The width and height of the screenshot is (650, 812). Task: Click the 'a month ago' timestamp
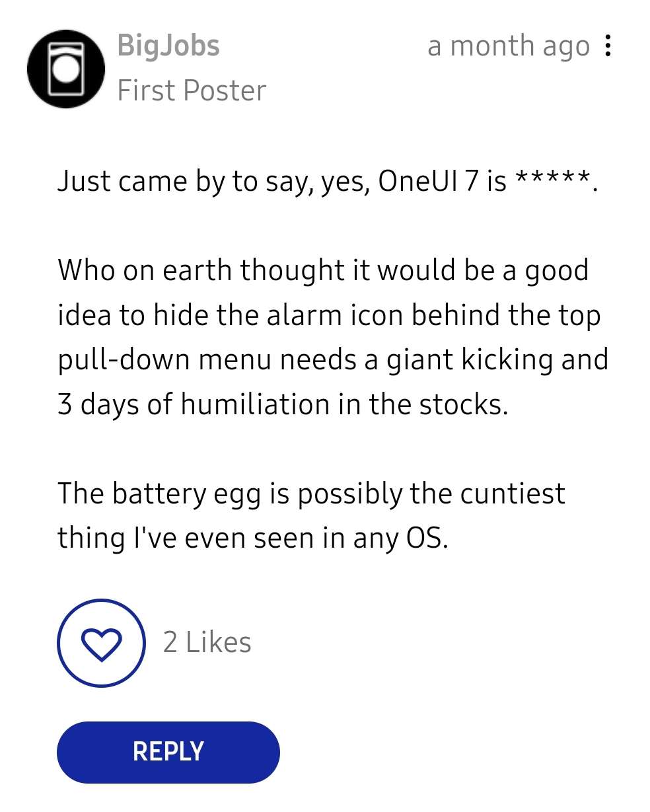[x=508, y=46]
